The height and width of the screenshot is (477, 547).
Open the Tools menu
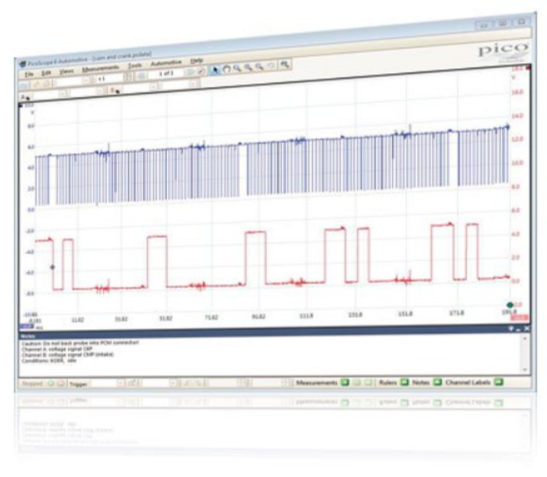pos(135,66)
